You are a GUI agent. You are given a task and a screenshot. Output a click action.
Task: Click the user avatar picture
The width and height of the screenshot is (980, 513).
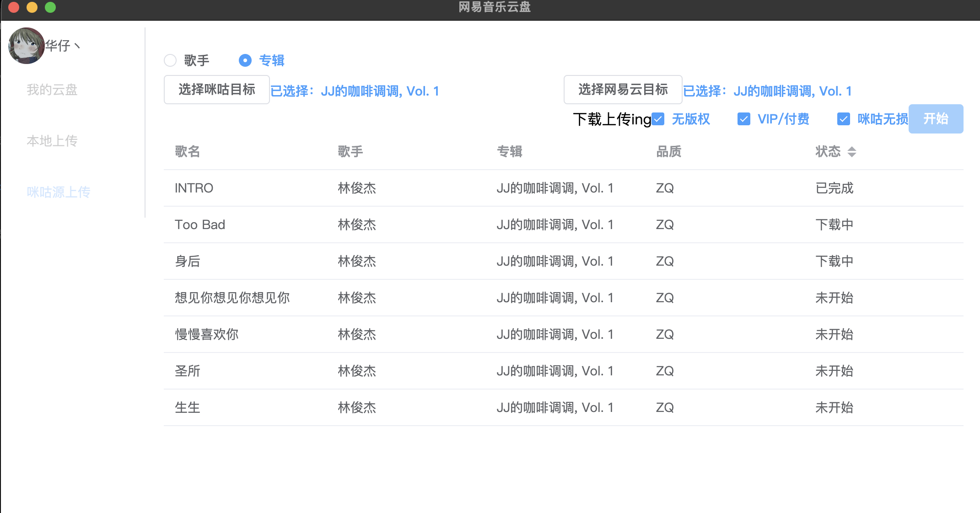coord(26,46)
